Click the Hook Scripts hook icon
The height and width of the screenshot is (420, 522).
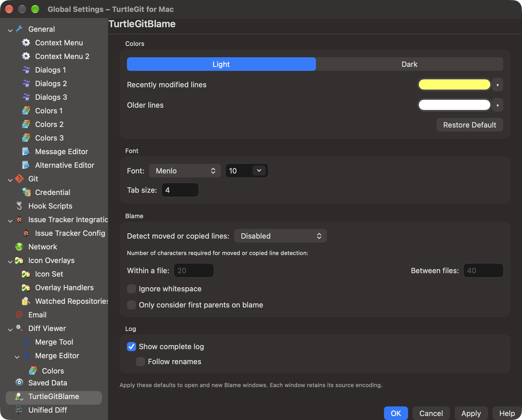point(19,206)
